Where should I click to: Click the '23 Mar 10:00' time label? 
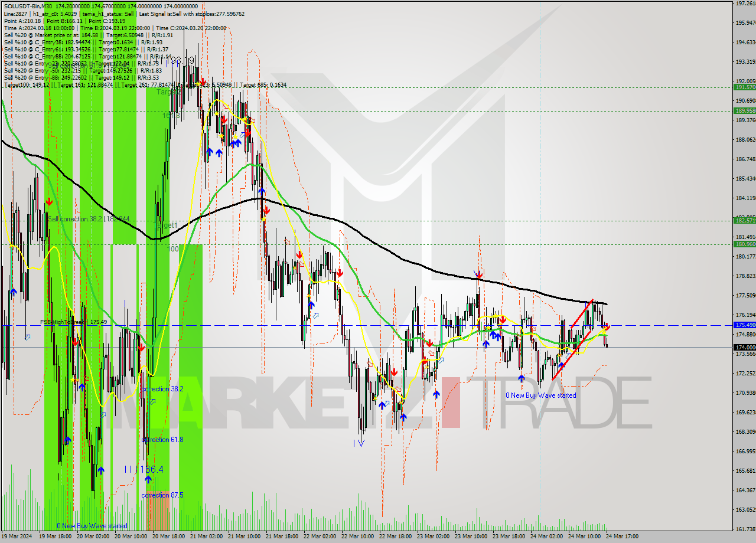[x=470, y=537]
